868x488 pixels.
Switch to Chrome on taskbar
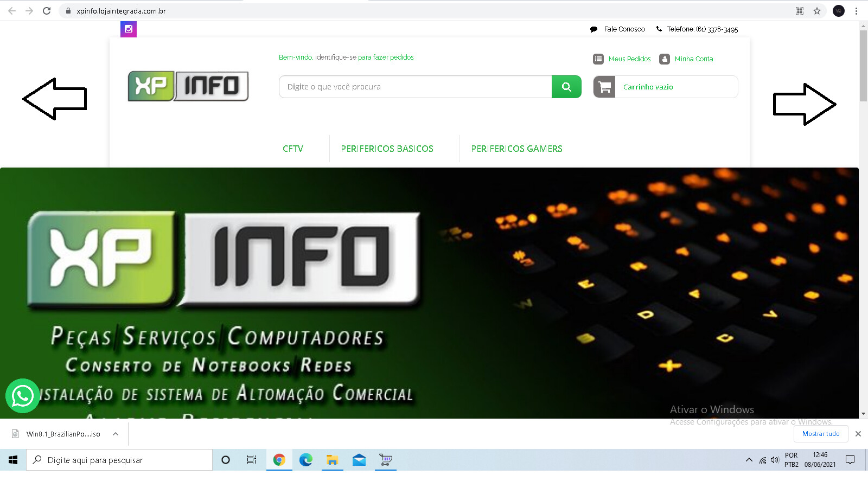(279, 460)
